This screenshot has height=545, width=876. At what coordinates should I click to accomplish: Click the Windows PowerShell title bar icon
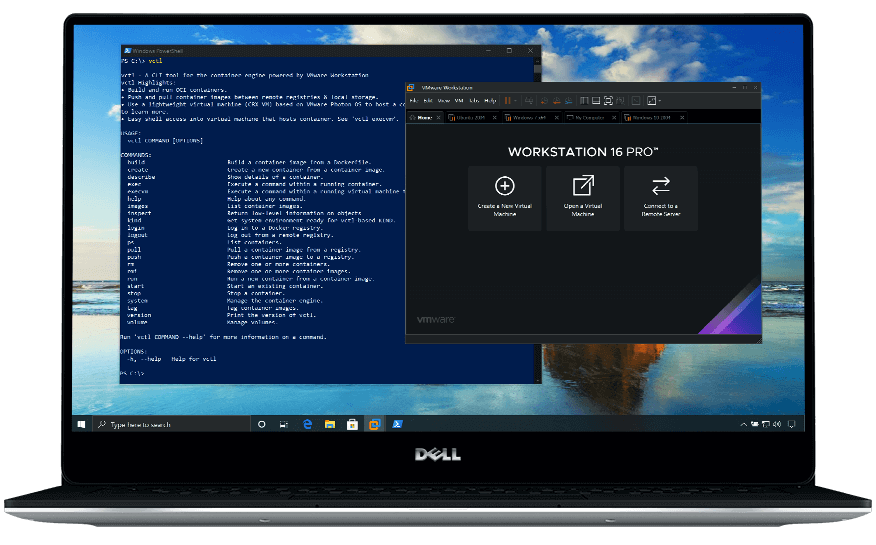pos(127,51)
